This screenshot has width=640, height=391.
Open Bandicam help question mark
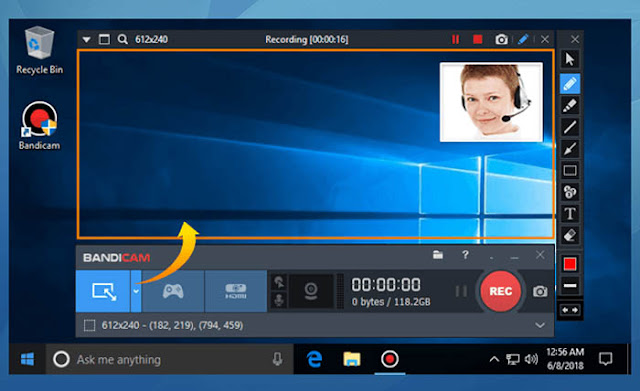(x=465, y=255)
